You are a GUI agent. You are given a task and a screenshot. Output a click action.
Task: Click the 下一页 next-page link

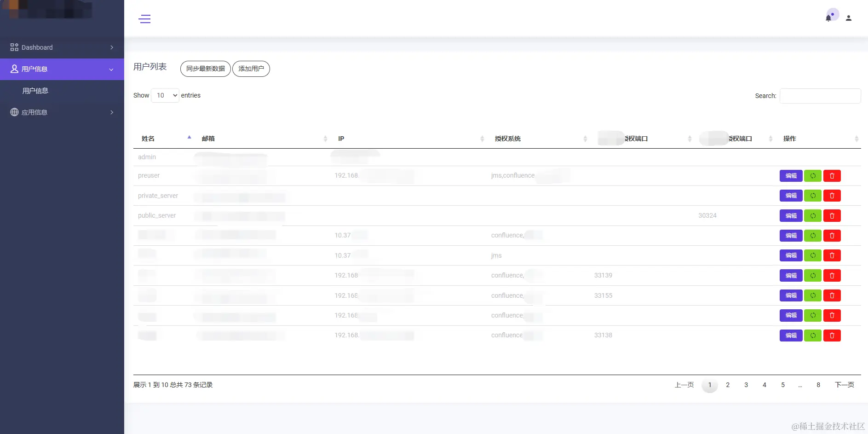845,385
